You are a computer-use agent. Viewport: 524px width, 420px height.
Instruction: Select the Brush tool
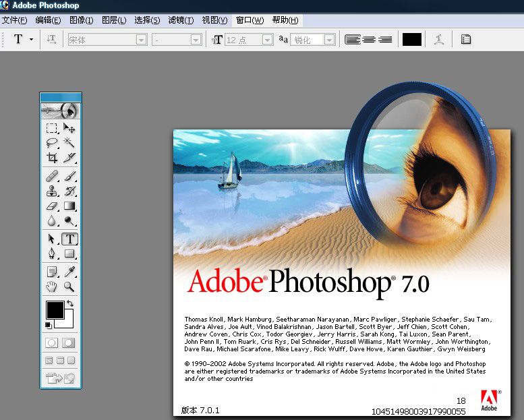coord(69,176)
